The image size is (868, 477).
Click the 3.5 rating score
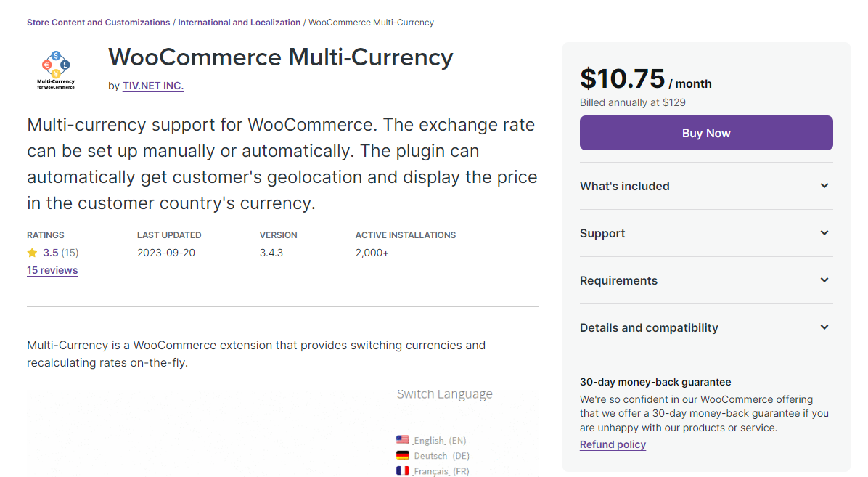click(50, 253)
